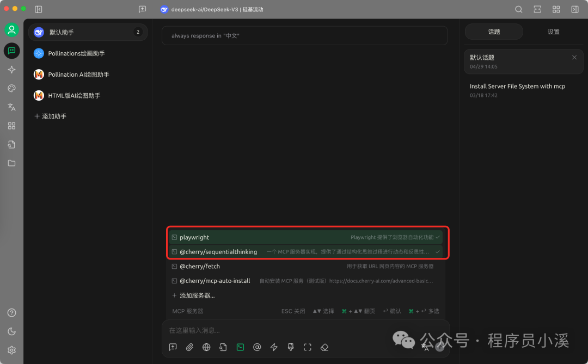588x364 pixels.
Task: Select the 默认话题 topic
Action: coord(524,61)
